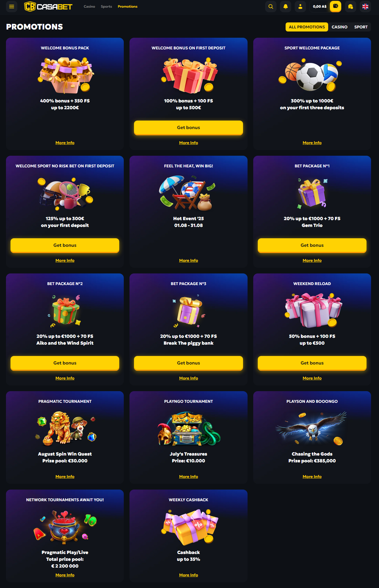379x588 pixels.
Task: Show the account balance 0,00 A$
Action: coord(320,7)
